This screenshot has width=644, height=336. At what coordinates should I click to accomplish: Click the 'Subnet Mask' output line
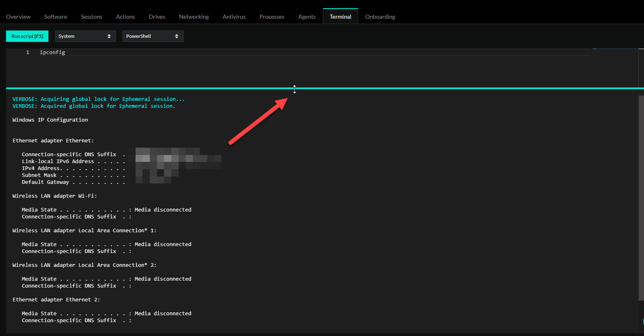73,175
